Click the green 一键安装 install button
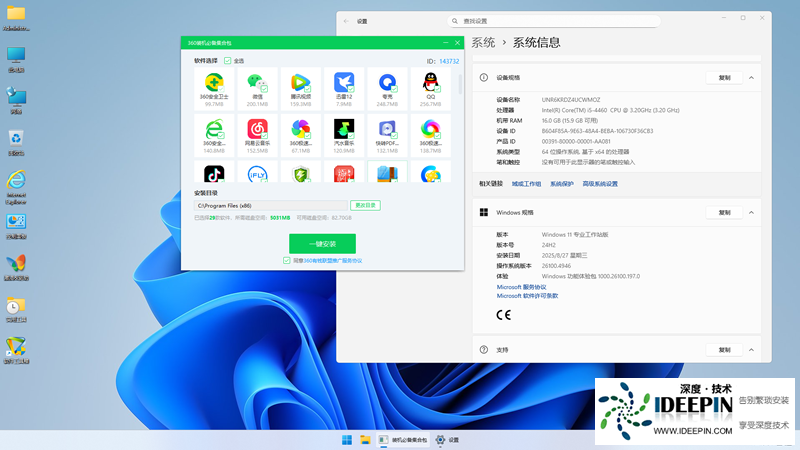 click(322, 244)
